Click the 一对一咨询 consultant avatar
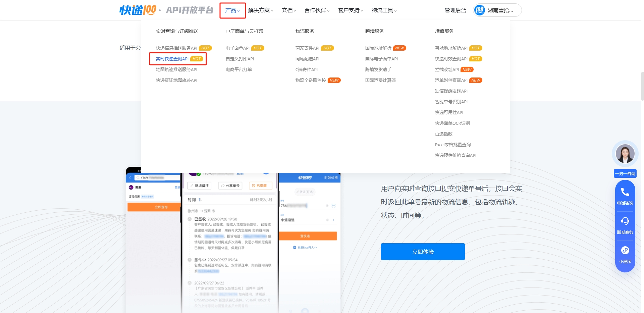The image size is (644, 313). point(625,154)
